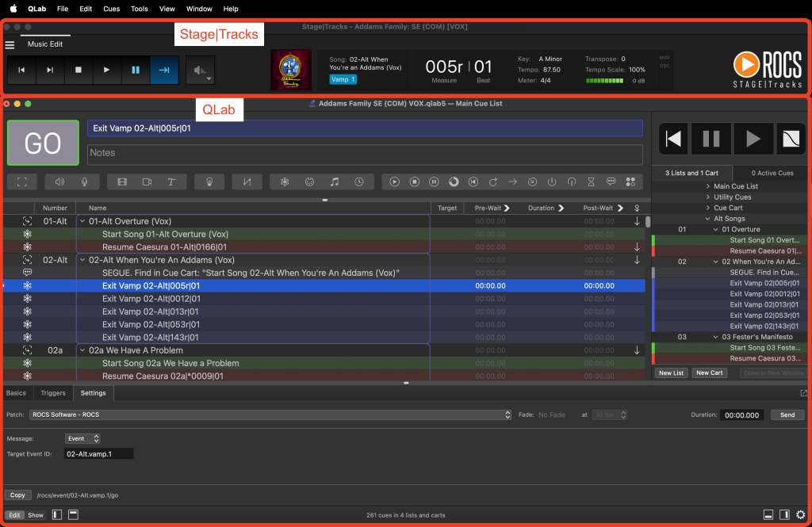
Task: Toggle the right lists sidebar button
Action: pyautogui.click(x=784, y=514)
